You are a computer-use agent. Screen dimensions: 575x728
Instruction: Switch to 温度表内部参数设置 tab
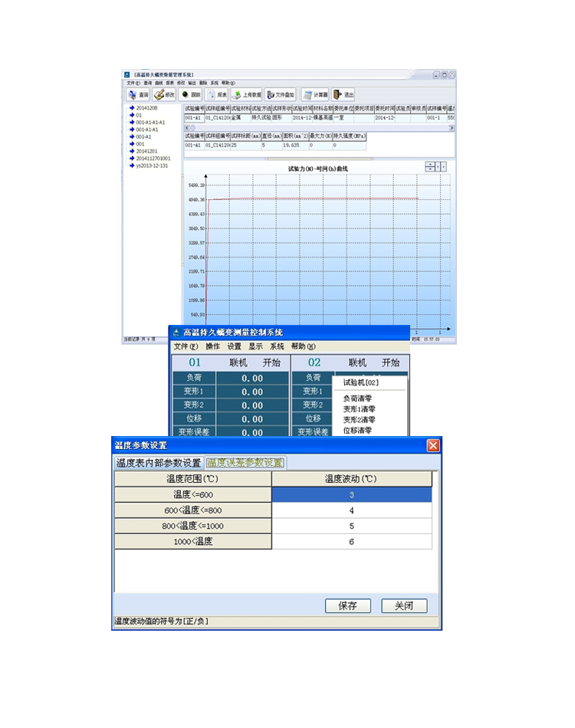[159, 463]
